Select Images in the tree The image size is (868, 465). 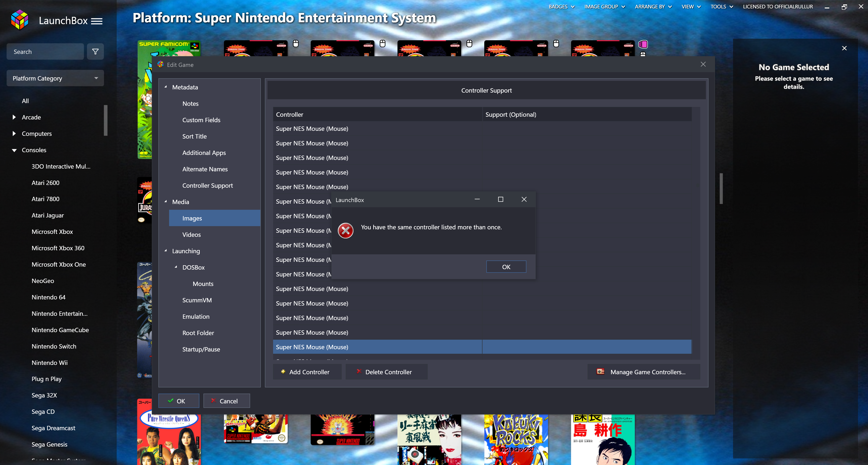[215, 218]
